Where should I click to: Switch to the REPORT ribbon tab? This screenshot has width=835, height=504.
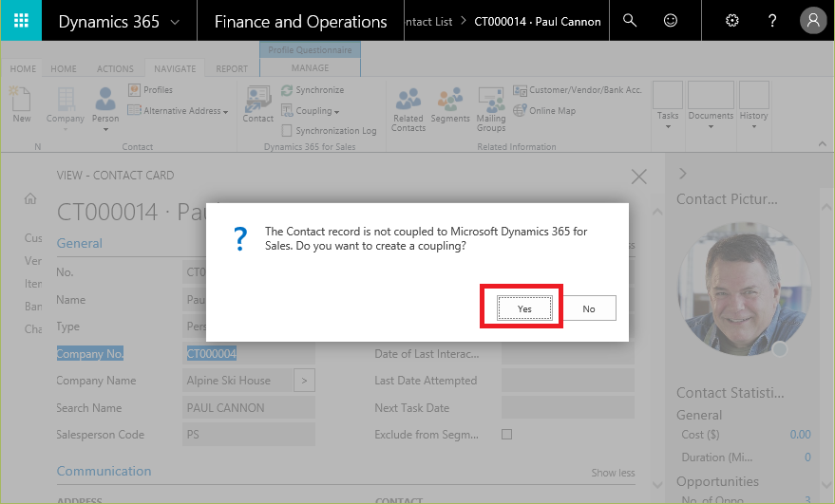[232, 69]
